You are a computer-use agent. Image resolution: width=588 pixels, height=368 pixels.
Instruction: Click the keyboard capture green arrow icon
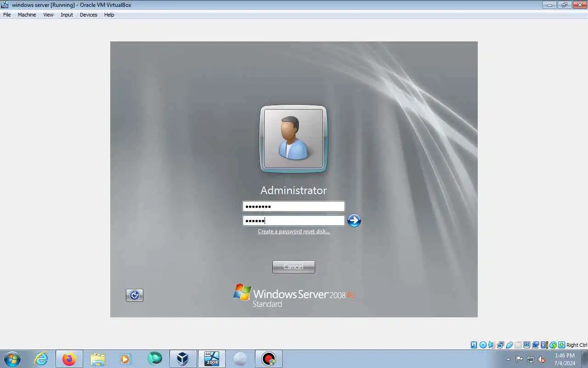(x=561, y=345)
